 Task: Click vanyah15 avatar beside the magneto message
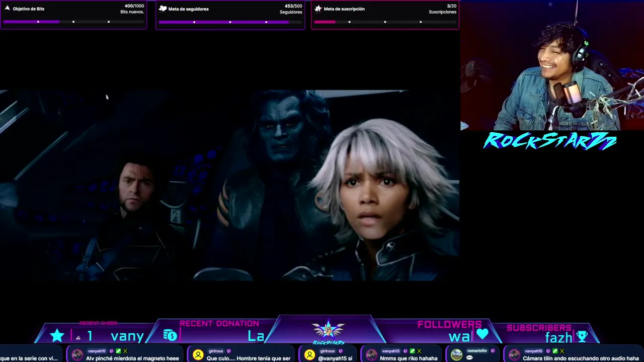[x=77, y=355]
